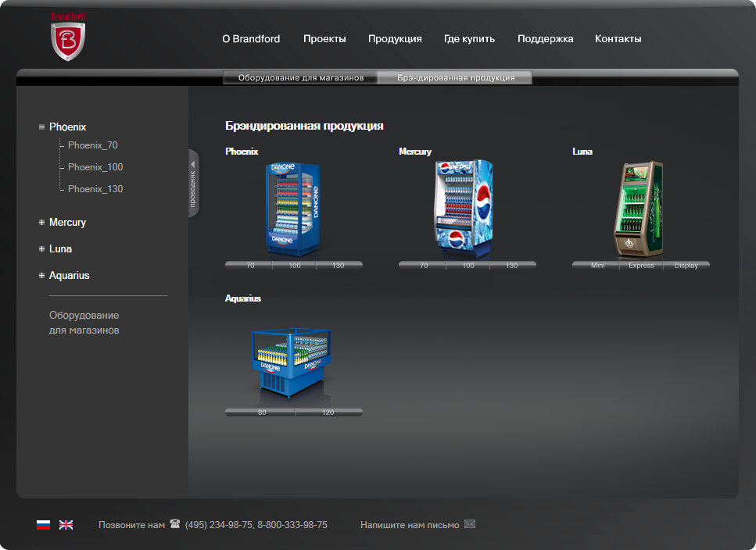Click the Luna product heading
The height and width of the screenshot is (550, 756).
(x=582, y=152)
